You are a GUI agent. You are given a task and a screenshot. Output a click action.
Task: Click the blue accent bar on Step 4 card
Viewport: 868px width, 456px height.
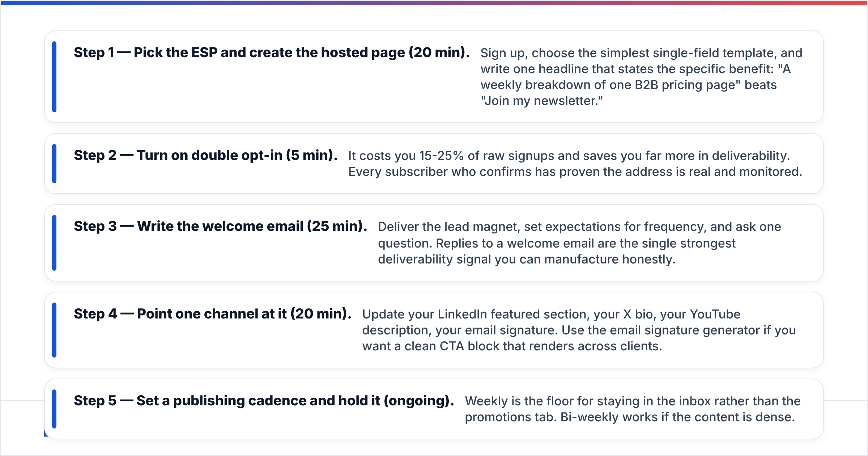[54, 330]
